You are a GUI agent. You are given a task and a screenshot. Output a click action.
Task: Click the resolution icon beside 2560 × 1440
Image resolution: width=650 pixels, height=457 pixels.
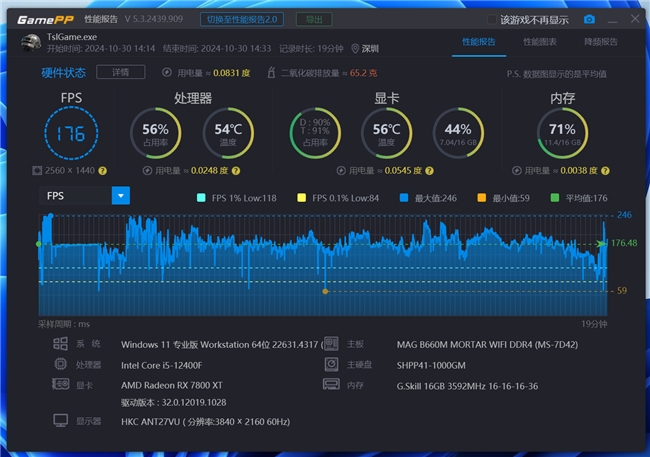click(37, 170)
